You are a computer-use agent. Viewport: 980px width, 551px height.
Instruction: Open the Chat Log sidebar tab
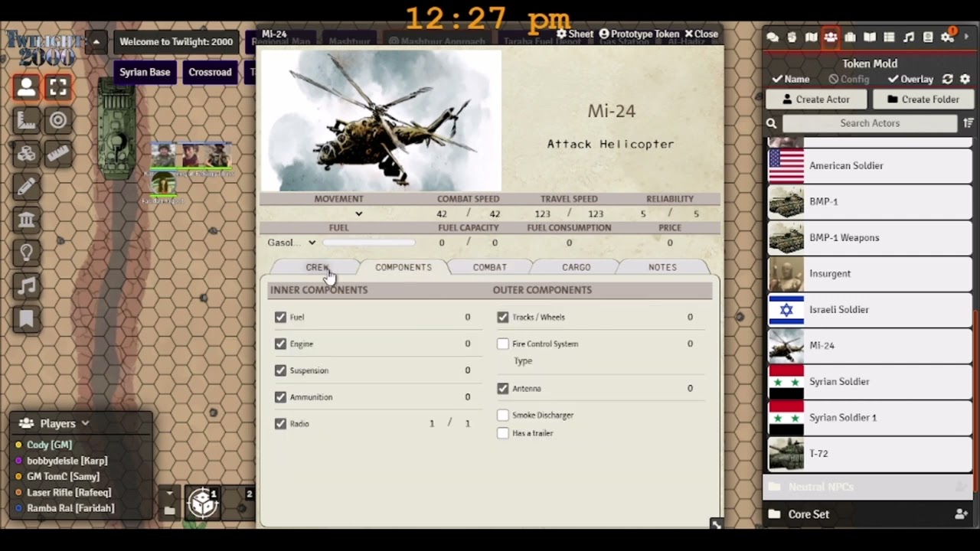coord(773,37)
